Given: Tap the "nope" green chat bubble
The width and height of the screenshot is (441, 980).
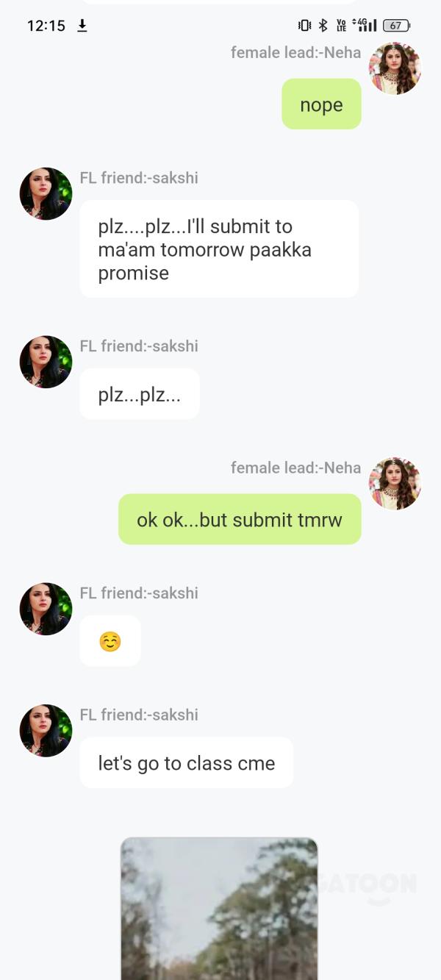Looking at the screenshot, I should pos(321,104).
